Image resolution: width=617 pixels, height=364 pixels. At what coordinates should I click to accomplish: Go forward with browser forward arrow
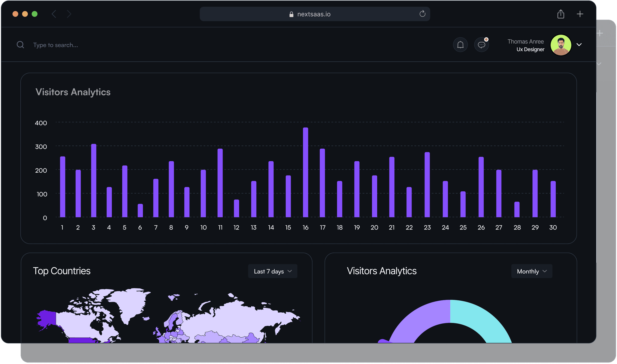69,14
